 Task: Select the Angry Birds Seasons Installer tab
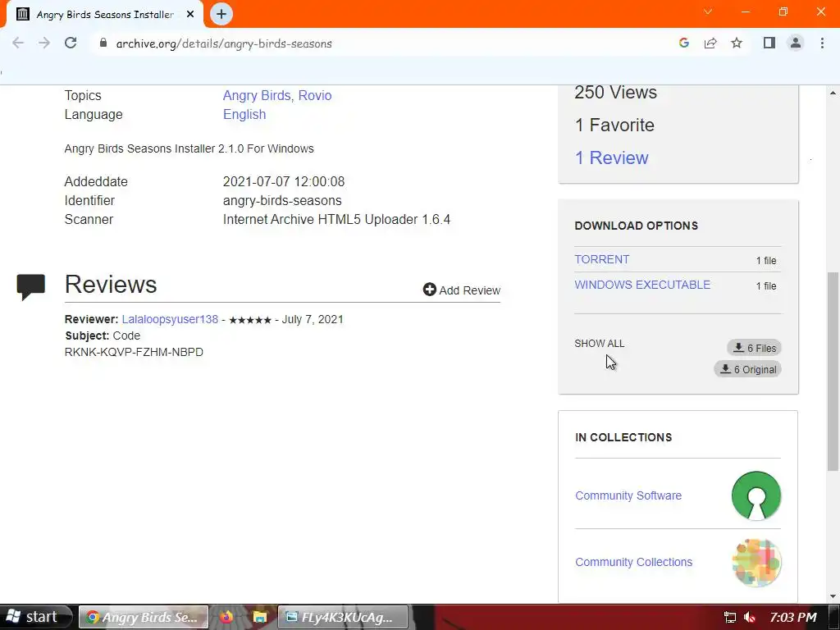coord(104,15)
